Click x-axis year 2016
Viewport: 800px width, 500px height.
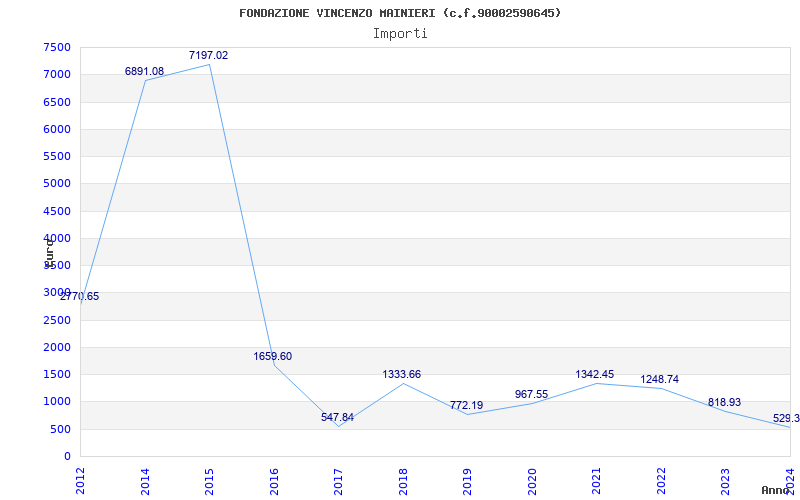(x=274, y=481)
